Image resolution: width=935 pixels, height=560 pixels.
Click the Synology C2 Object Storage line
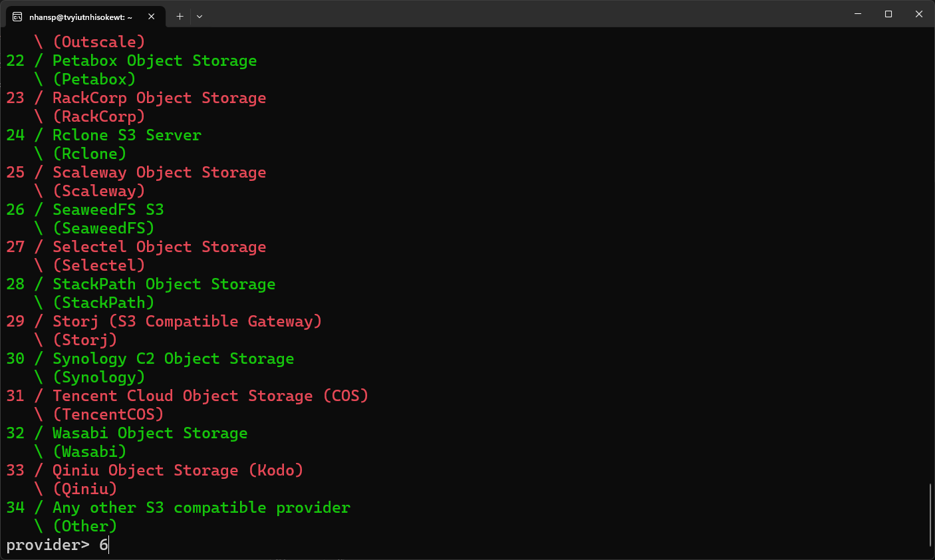pyautogui.click(x=173, y=359)
